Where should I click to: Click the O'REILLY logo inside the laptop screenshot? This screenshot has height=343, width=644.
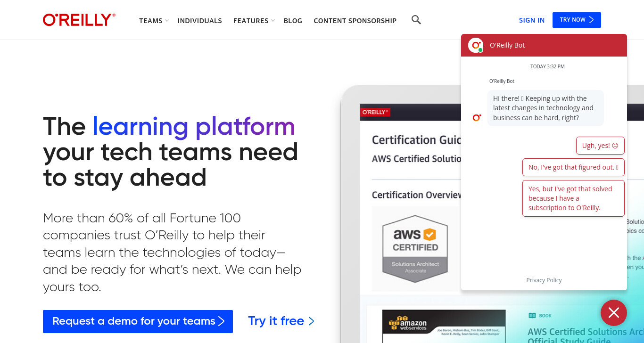point(375,112)
